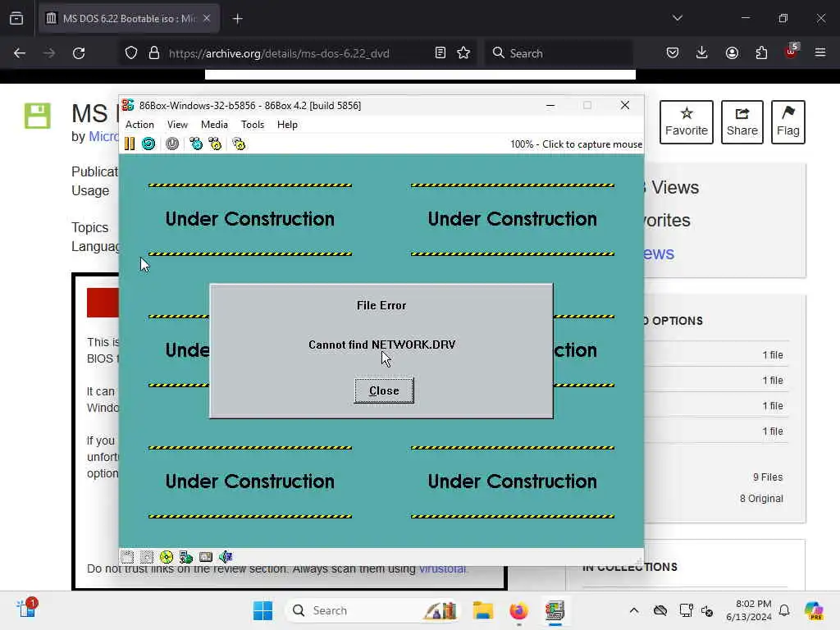Image resolution: width=840 pixels, height=630 pixels.
Task: Click the Share button on archive.org
Action: pyautogui.click(x=742, y=122)
